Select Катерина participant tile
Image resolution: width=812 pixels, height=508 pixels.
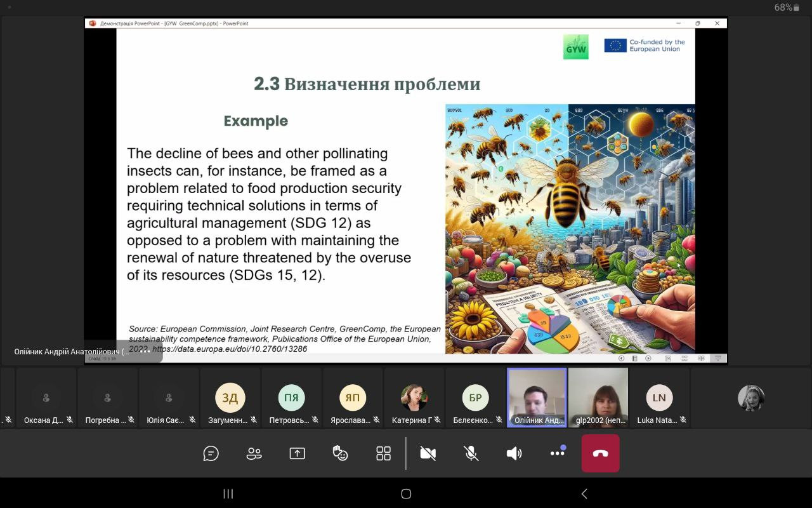414,398
